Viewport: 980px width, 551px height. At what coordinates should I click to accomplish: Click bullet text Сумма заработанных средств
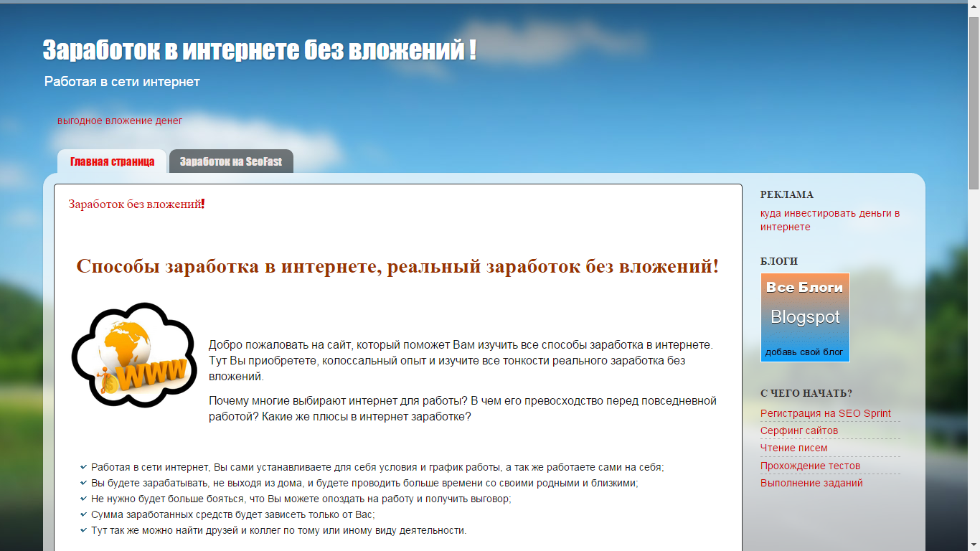pyautogui.click(x=233, y=514)
